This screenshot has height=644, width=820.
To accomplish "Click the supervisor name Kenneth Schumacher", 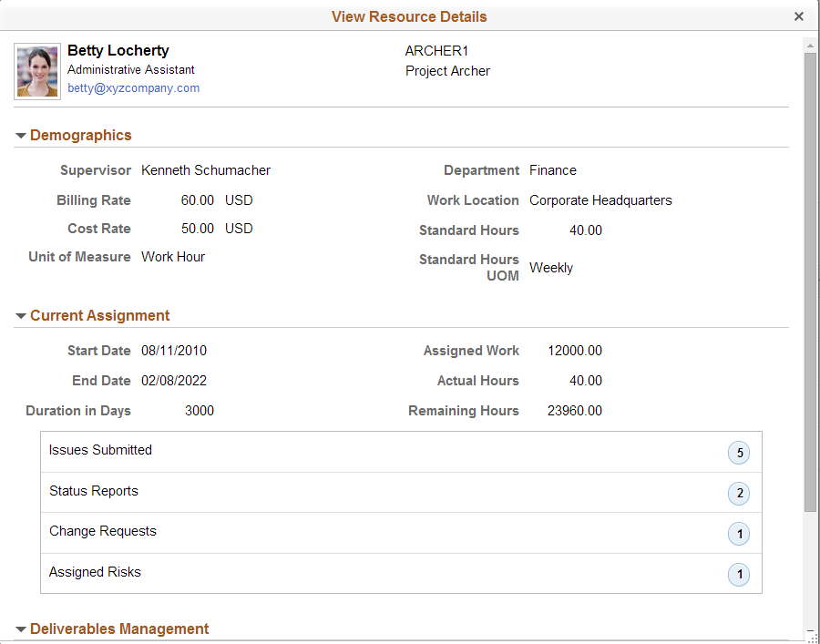I will (x=205, y=170).
